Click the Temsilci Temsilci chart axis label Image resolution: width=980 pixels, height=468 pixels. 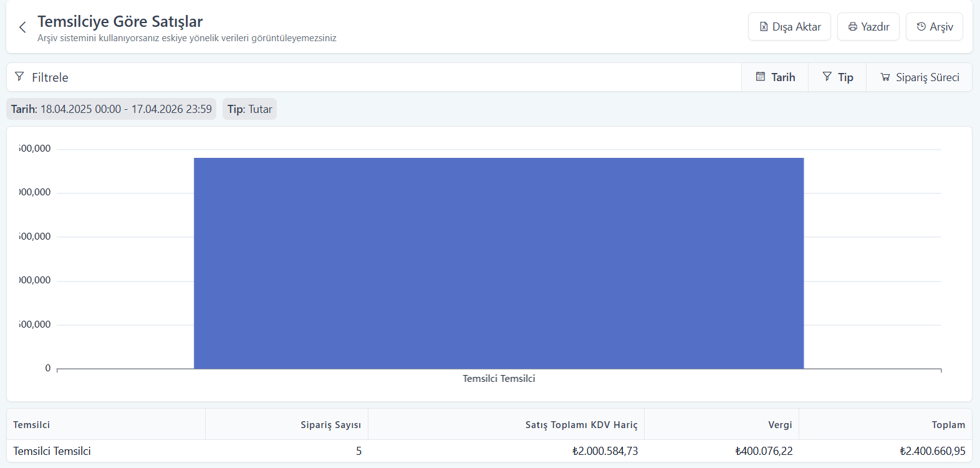pyautogui.click(x=499, y=379)
